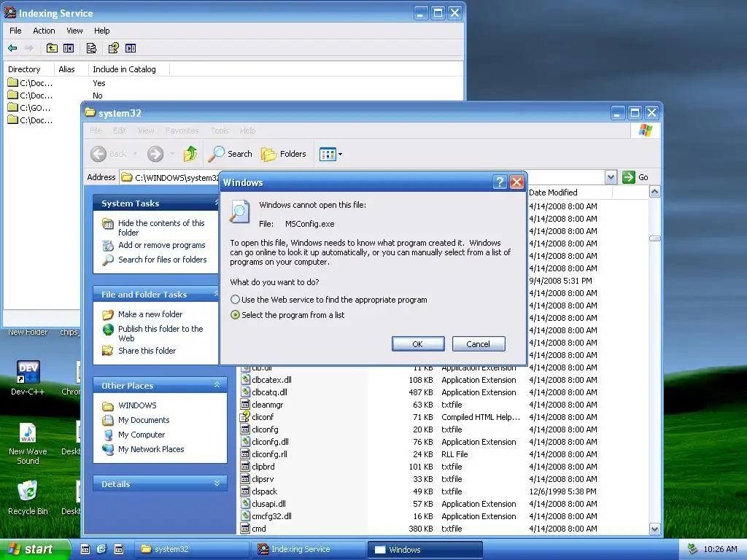747x560 pixels.
Task: Click Dev-C++ desktop shortcut icon
Action: (x=28, y=372)
